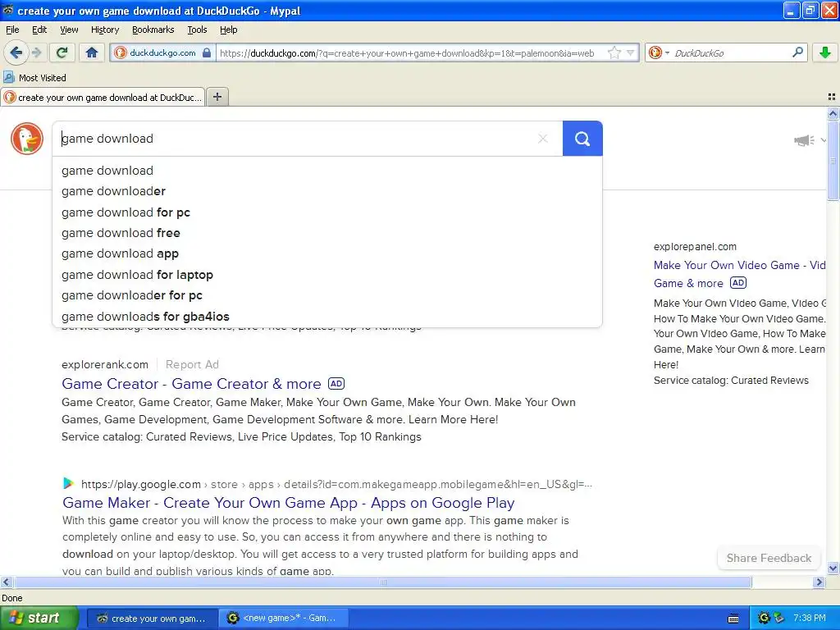Click the 'explorerank.com' ad domain text
The height and width of the screenshot is (630, 840).
point(105,364)
